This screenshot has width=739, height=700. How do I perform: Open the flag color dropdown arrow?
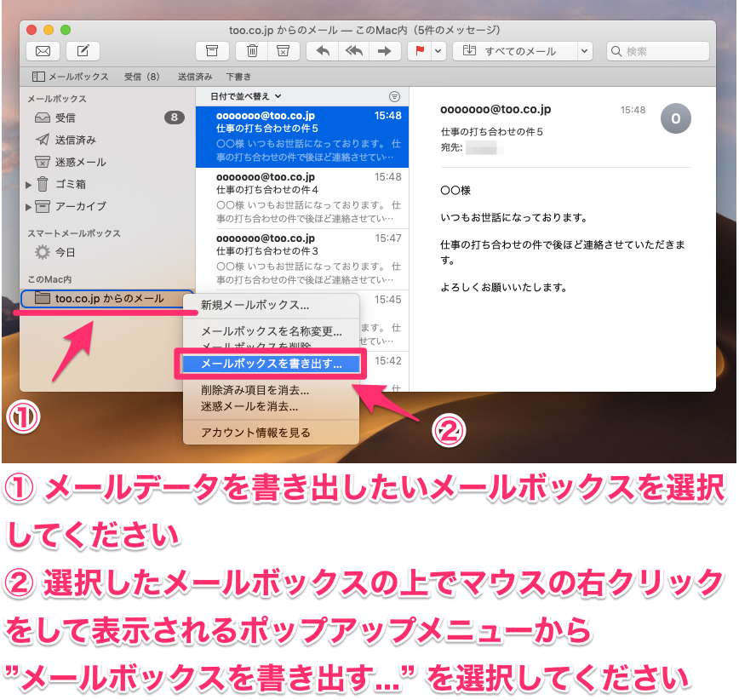(x=438, y=51)
